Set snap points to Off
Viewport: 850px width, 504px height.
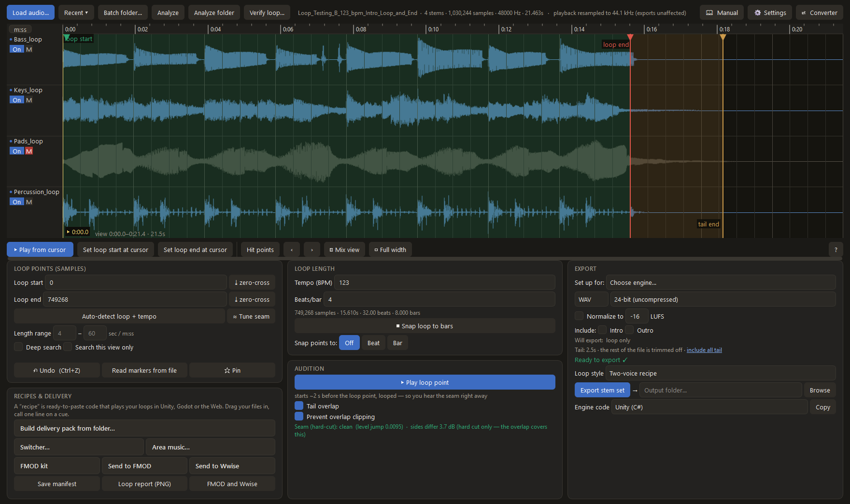point(349,343)
